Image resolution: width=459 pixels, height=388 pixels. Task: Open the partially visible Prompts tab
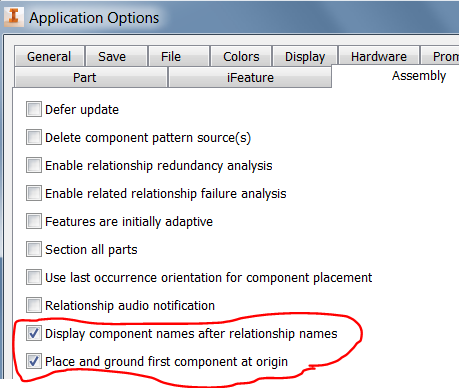tap(440, 56)
